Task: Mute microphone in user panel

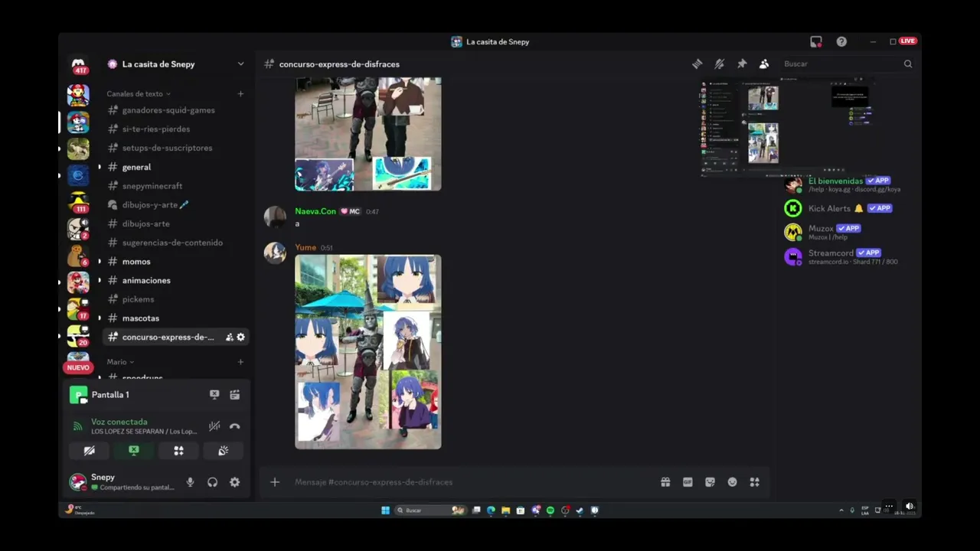Action: point(191,482)
